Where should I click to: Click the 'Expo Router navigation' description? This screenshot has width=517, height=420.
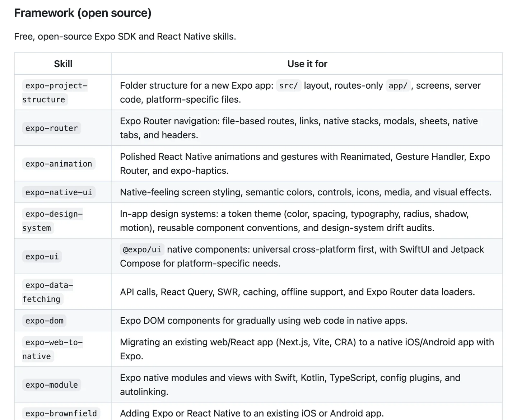pos(299,128)
